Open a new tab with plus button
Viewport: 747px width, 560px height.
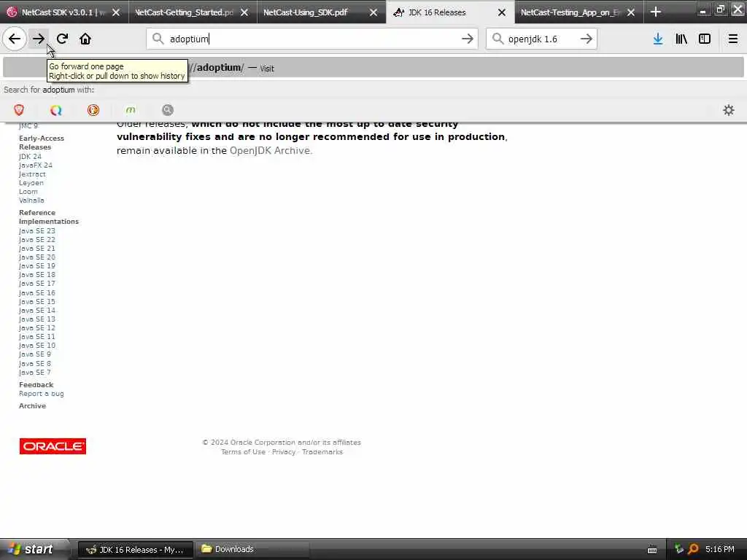click(x=656, y=12)
